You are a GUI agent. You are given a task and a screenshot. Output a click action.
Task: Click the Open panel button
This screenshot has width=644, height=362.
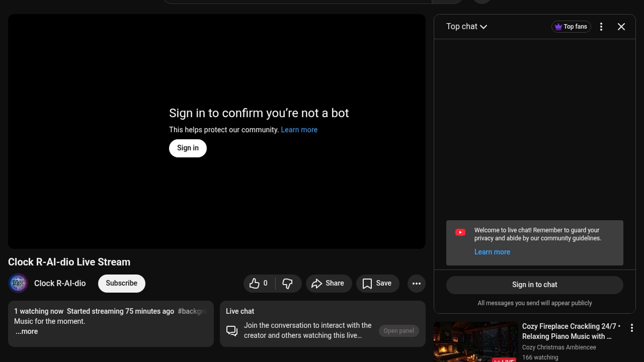click(398, 331)
